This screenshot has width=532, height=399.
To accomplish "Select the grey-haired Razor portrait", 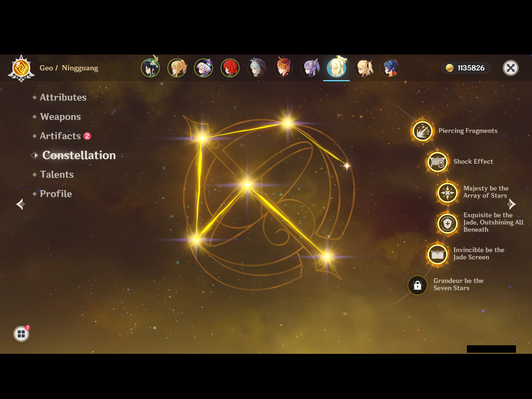I will [257, 67].
